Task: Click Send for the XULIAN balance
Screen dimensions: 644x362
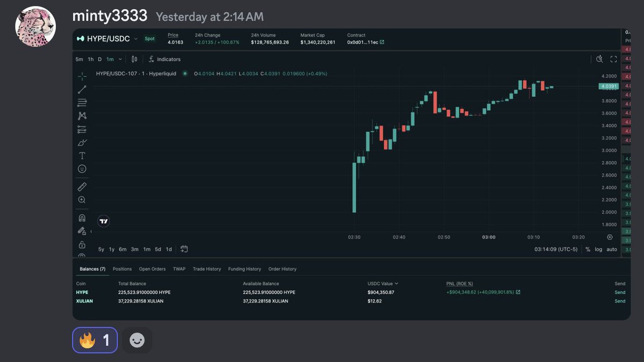Action: 620,301
